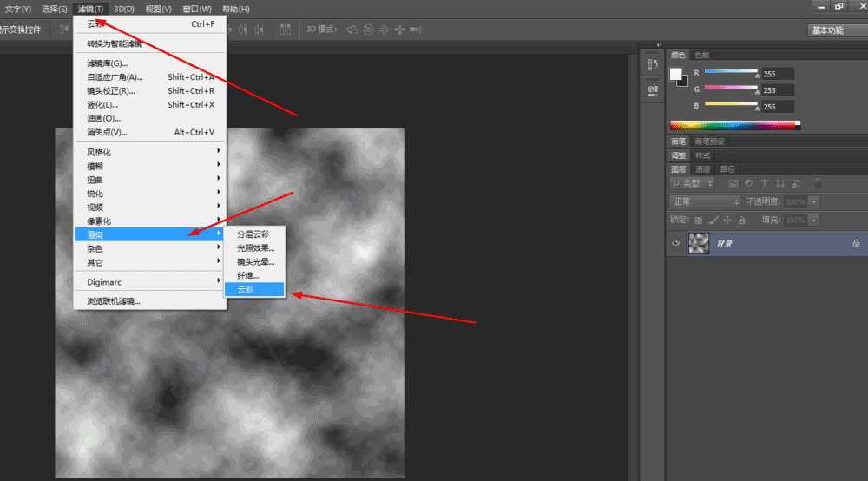
Task: Click the lock icon on 背景 layer
Action: click(855, 245)
